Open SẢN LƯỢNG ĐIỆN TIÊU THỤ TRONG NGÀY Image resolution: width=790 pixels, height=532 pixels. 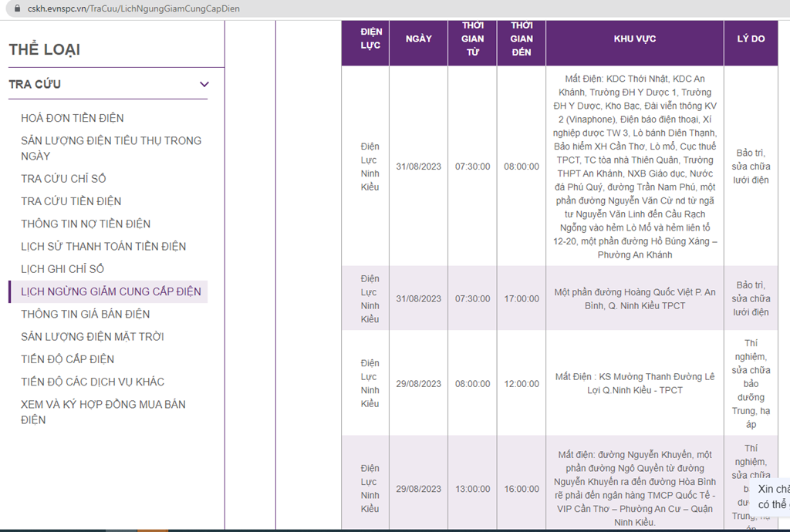(x=111, y=148)
